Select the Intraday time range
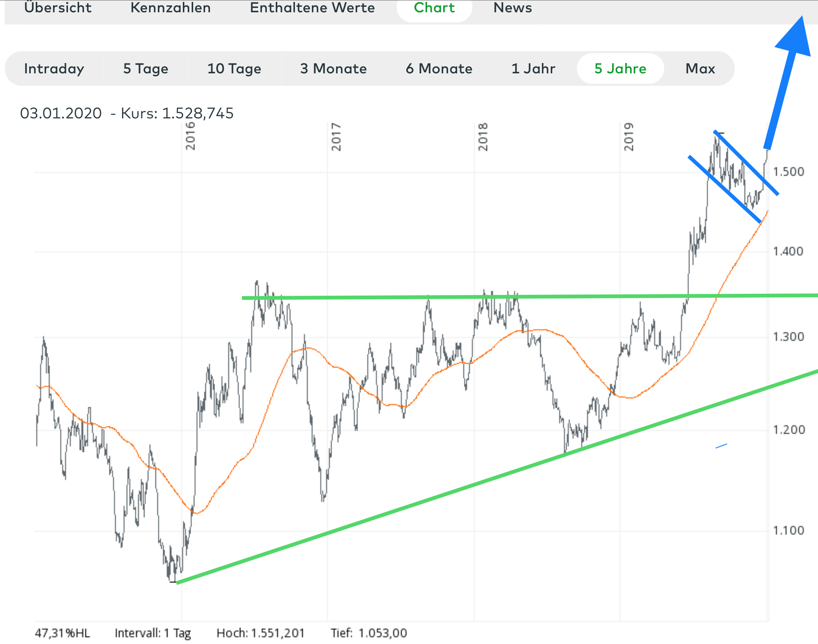 (x=54, y=69)
